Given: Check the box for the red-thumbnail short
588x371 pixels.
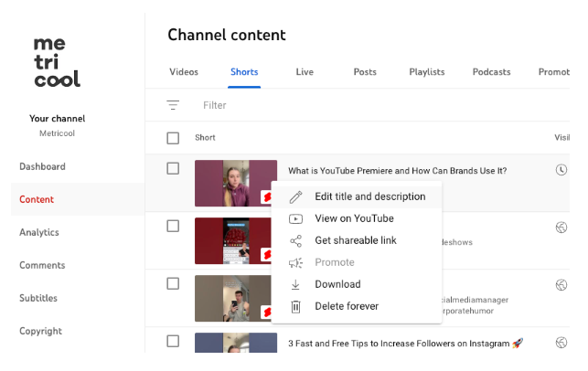Looking at the screenshot, I should pyautogui.click(x=173, y=226).
